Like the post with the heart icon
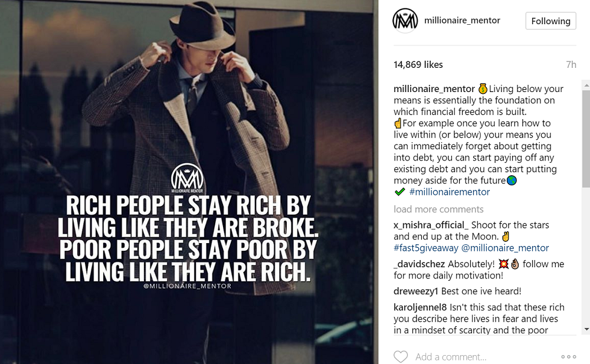The height and width of the screenshot is (364, 590). tap(401, 356)
